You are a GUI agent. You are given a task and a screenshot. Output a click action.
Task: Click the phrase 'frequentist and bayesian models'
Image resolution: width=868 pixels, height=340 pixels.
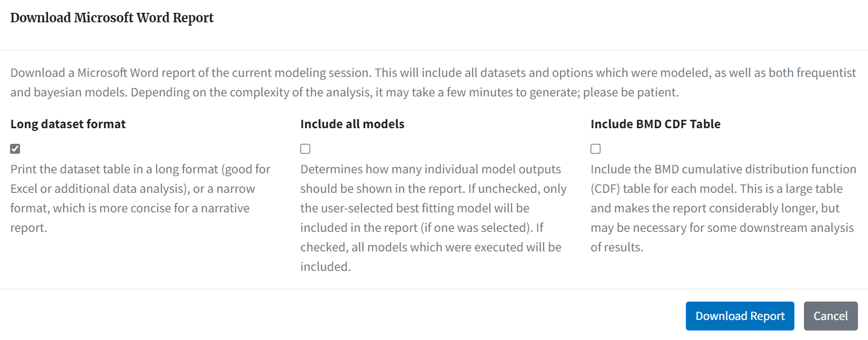click(433, 82)
